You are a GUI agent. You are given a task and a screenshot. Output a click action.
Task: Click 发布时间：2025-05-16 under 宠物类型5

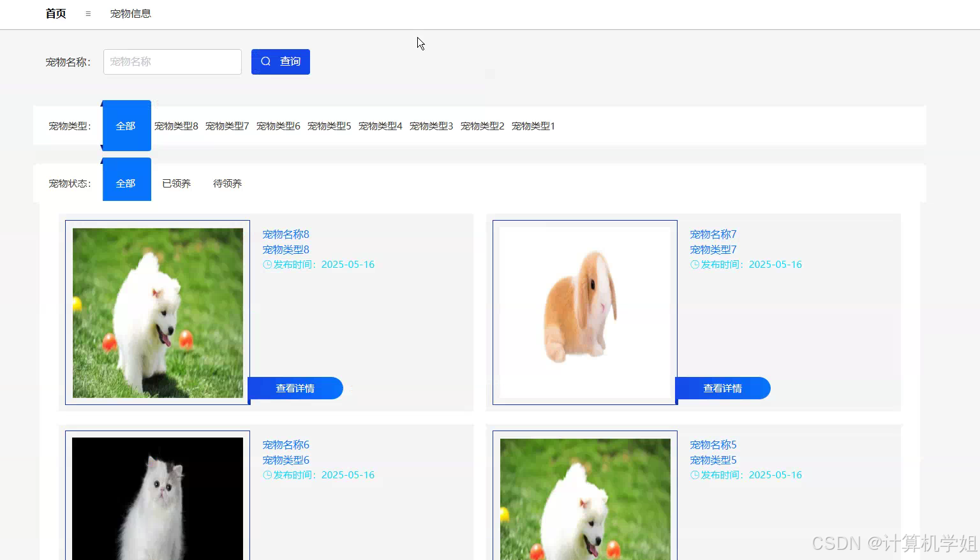pos(751,475)
